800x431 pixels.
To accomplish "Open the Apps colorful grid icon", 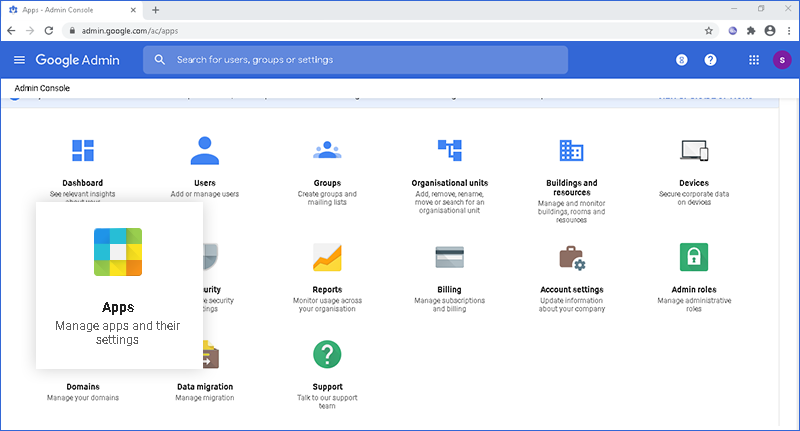I will (x=118, y=251).
